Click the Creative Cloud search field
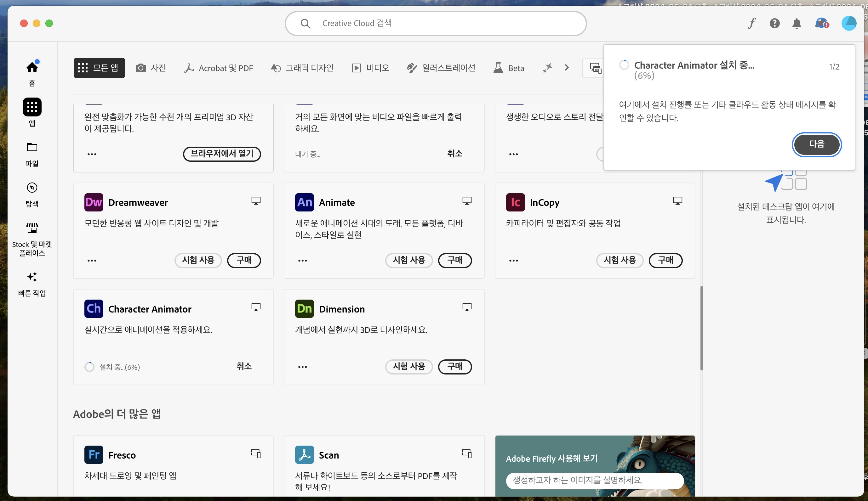This screenshot has width=868, height=501. (x=436, y=23)
